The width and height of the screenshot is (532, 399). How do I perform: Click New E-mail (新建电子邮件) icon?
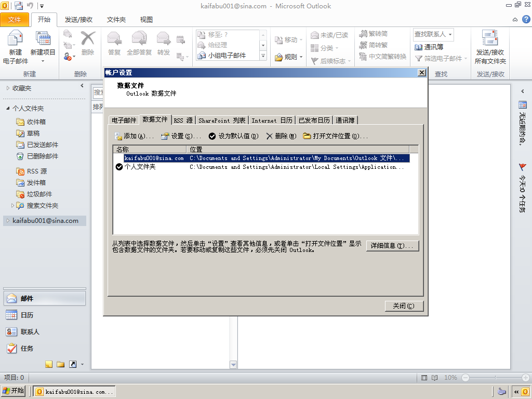tap(15, 46)
